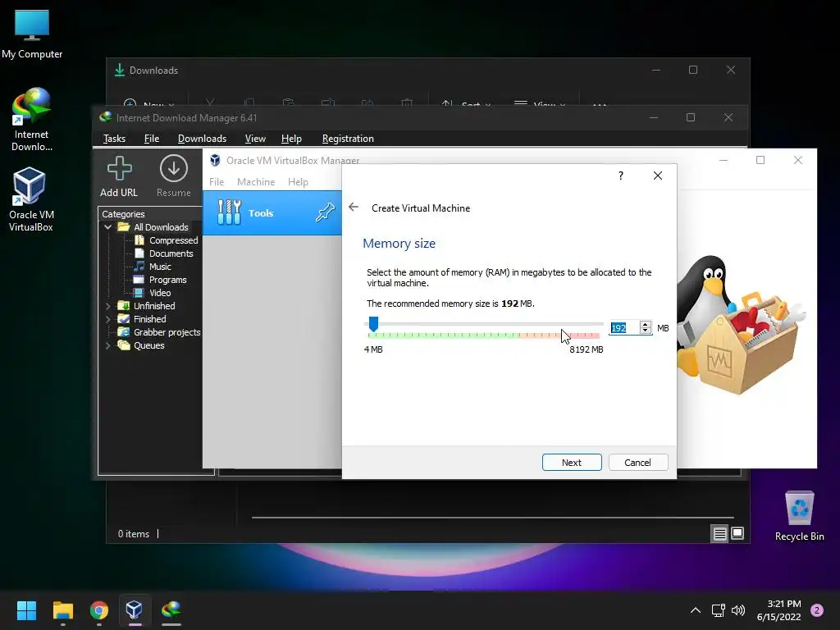Click Internet Download Manager taskbar icon

coord(171,609)
